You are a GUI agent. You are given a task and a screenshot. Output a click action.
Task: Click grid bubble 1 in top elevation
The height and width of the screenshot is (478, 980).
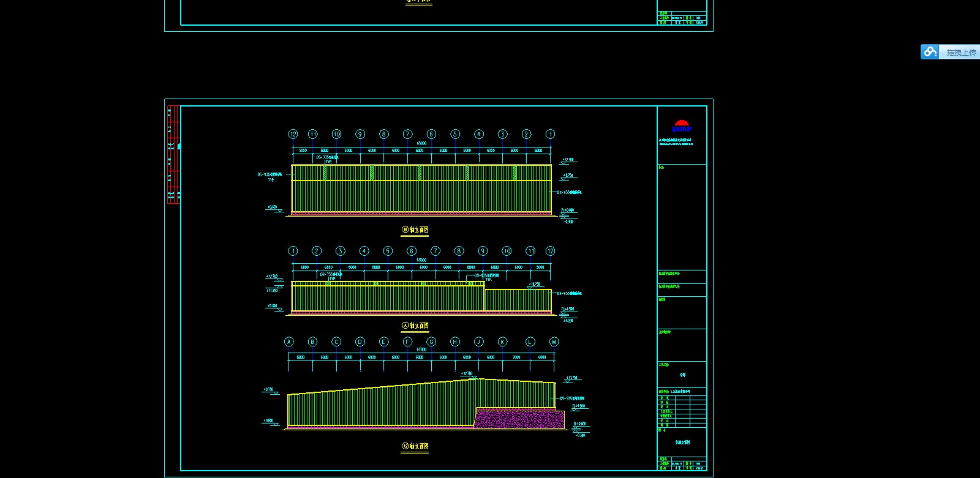coord(550,134)
